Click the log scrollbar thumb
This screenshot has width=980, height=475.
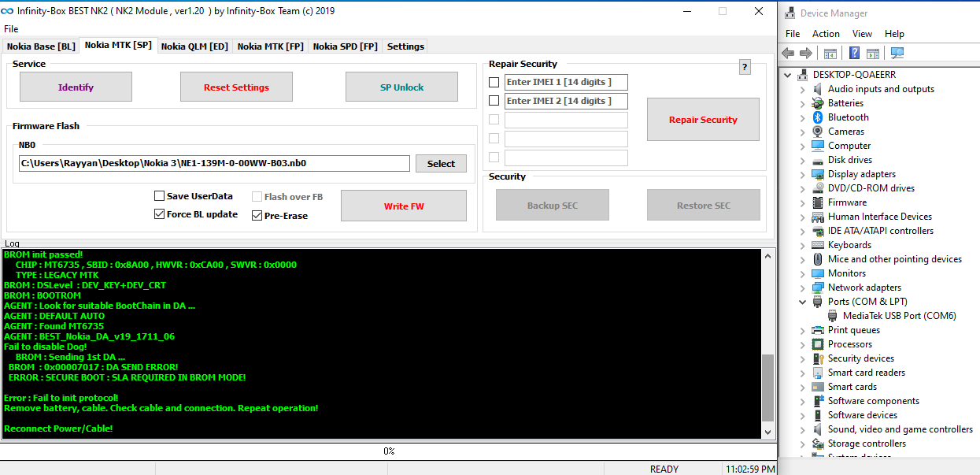click(x=767, y=389)
